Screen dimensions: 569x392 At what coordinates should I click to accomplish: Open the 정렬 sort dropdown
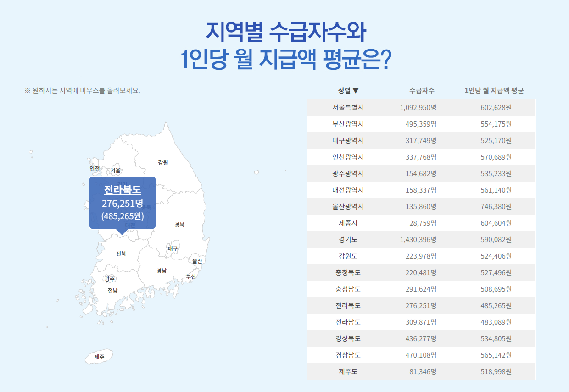click(348, 90)
